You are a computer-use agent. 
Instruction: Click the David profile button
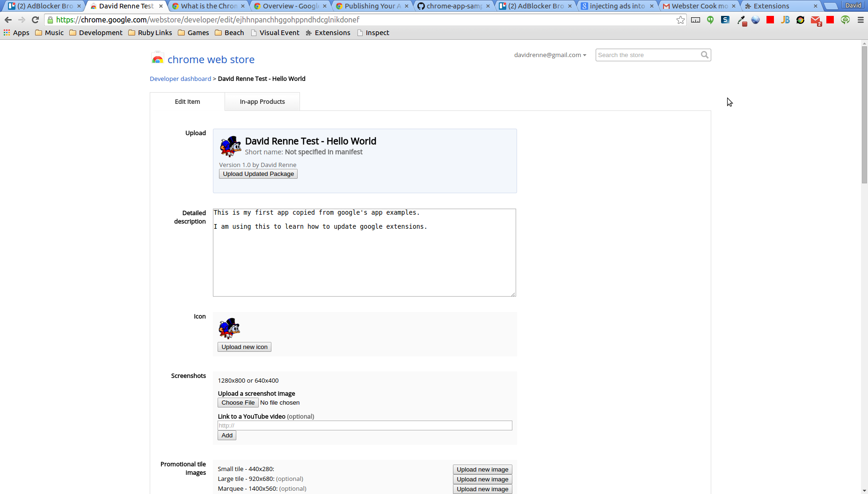click(x=853, y=5)
